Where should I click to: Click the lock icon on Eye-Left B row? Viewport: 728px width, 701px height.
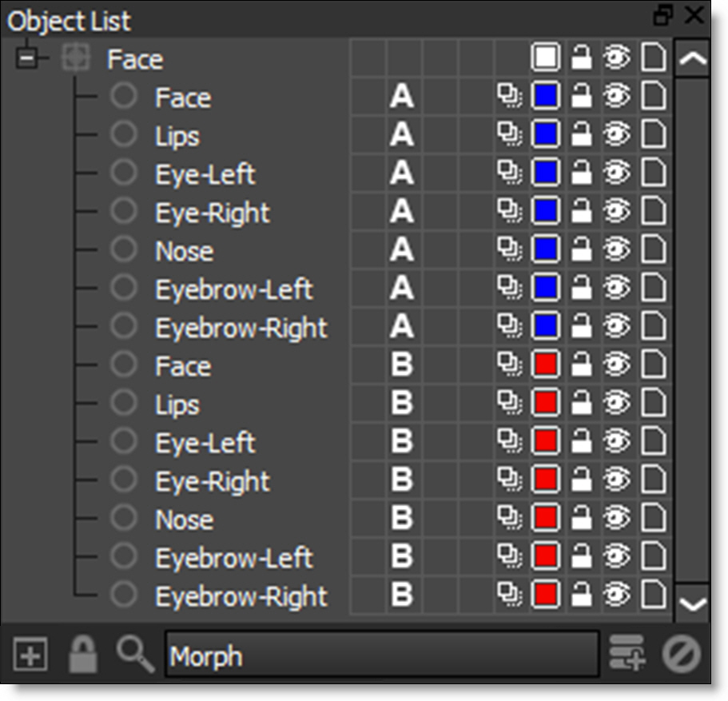point(581,442)
